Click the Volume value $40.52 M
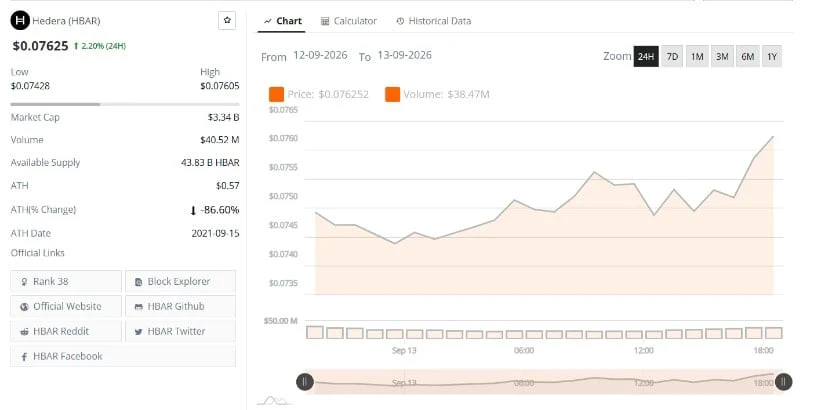Screen dimensions: 825x410 (x=220, y=140)
